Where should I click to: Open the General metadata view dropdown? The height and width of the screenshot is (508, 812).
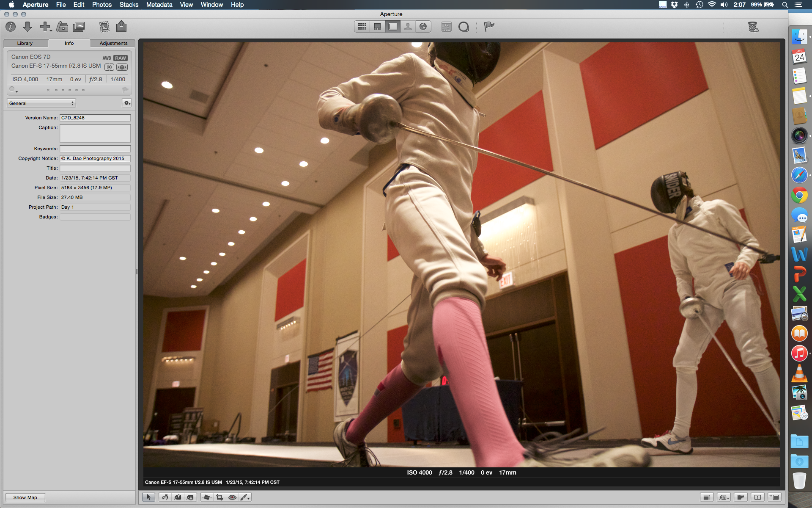click(x=41, y=103)
